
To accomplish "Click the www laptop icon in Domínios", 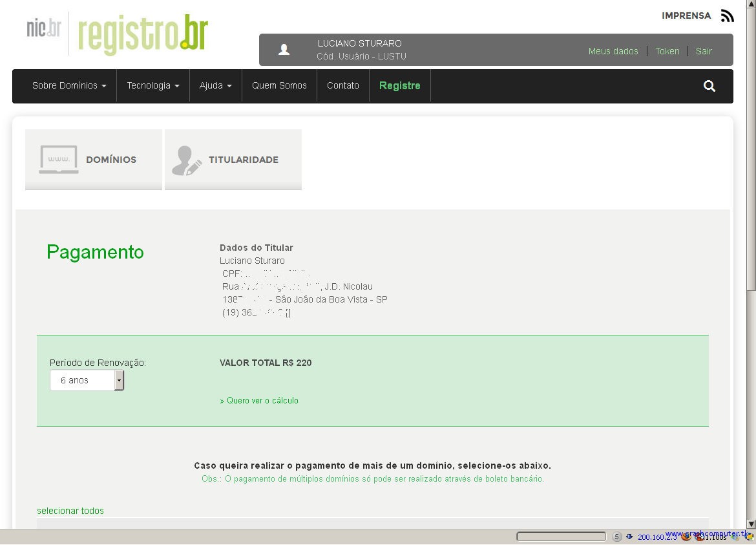I will point(59,159).
